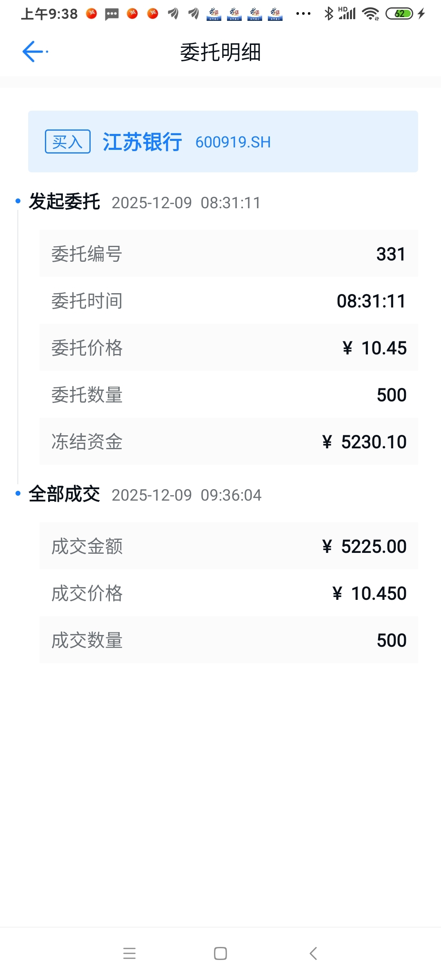Tap the 委托价格 row
Image resolution: width=441 pixels, height=980 pixels.
pyautogui.click(x=229, y=347)
